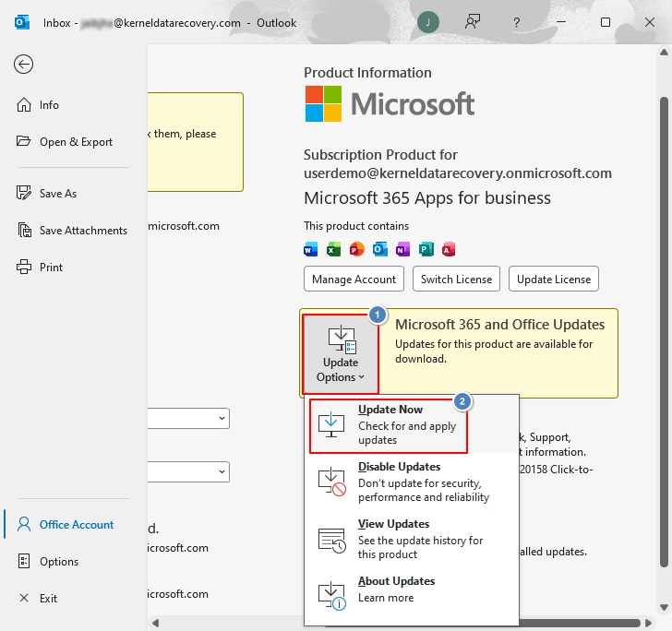Click the Switch License button

[x=456, y=279]
